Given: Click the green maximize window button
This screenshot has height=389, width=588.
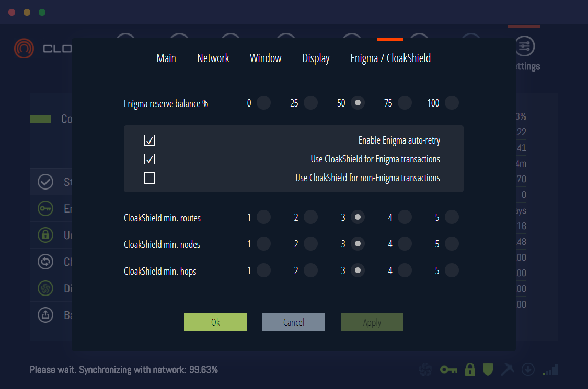Looking at the screenshot, I should coord(42,12).
